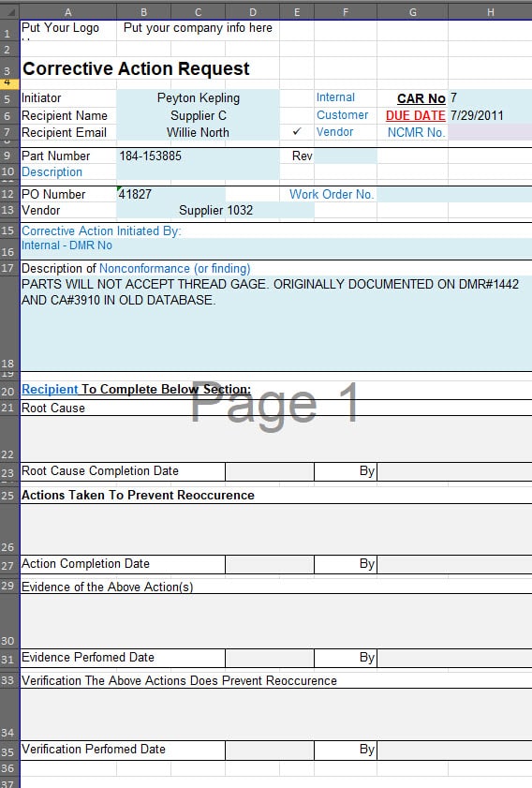Select the DUE DATE value cell
Viewport: 532px width, 788px height.
point(490,115)
